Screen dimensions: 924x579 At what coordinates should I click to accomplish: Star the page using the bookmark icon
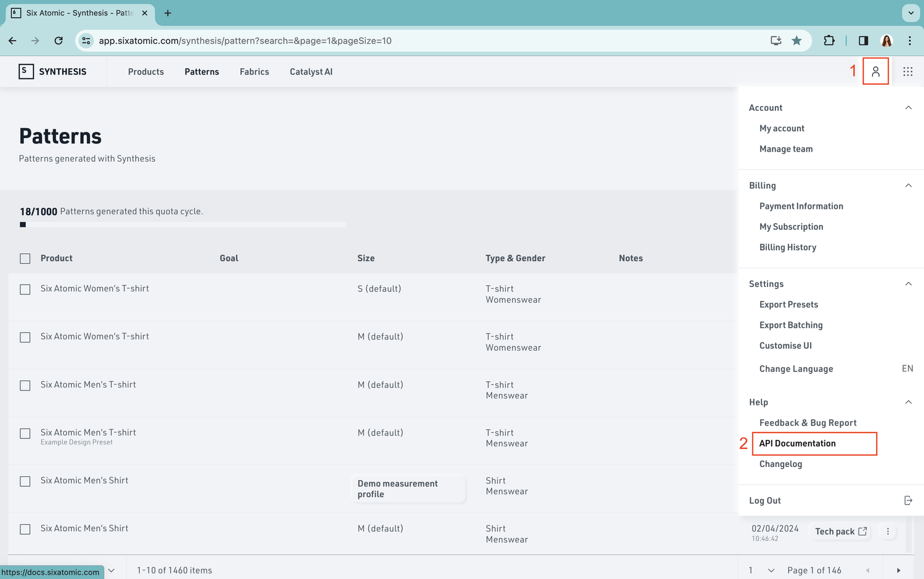[796, 41]
